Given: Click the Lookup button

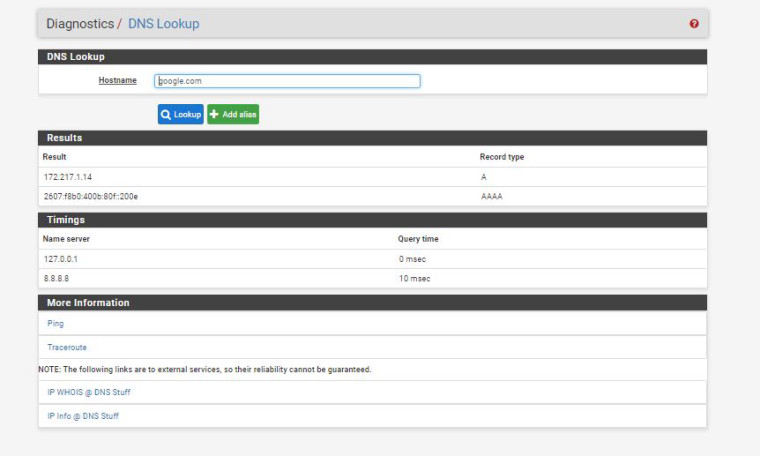Looking at the screenshot, I should 180,114.
